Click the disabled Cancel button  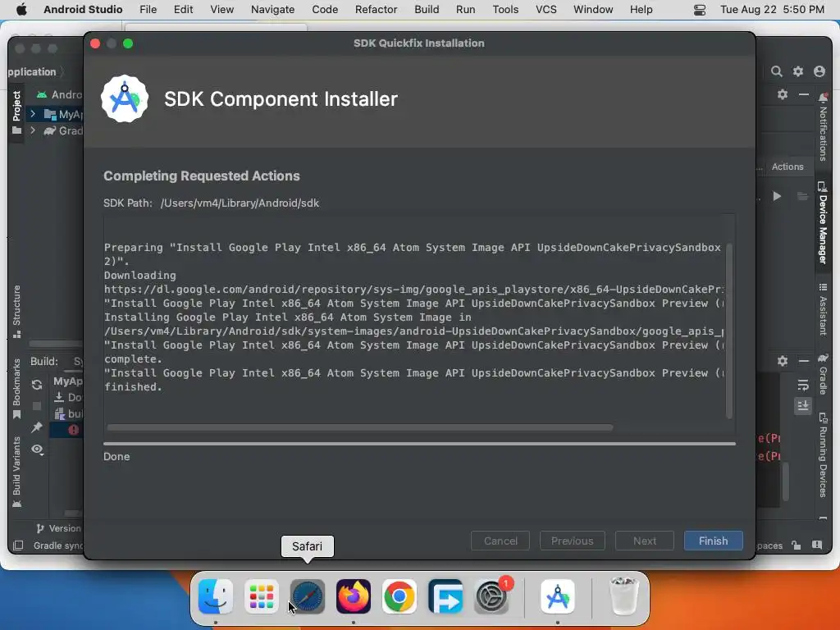[x=500, y=541]
